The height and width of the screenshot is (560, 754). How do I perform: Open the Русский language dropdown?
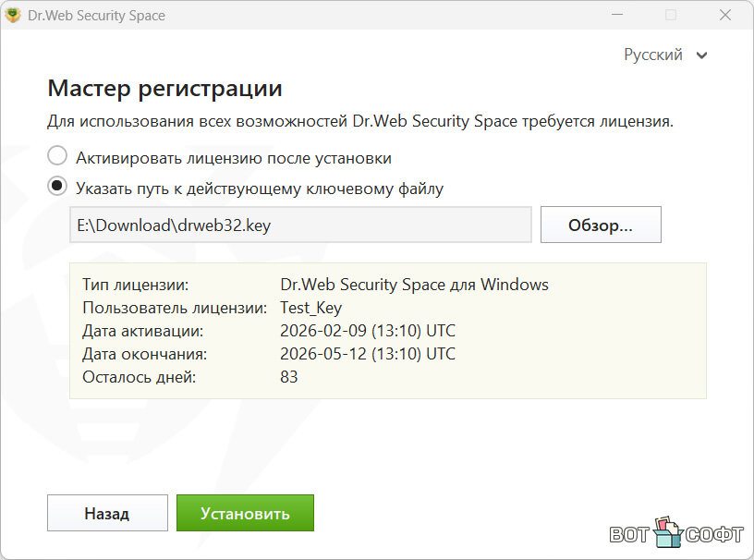pyautogui.click(x=653, y=55)
